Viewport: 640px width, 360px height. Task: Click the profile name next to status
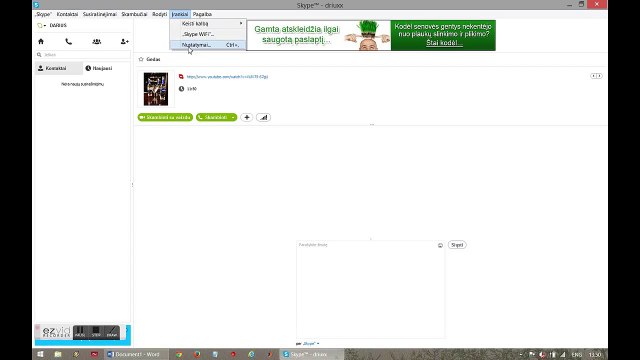58,25
